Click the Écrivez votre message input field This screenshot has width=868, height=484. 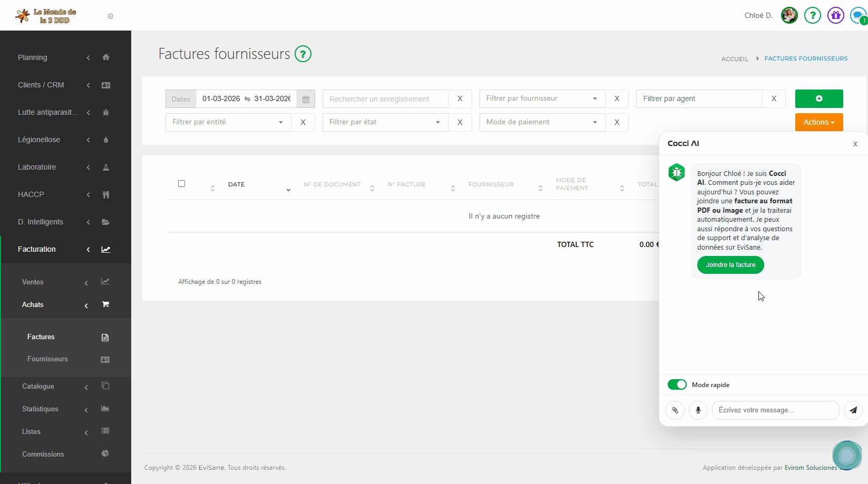pos(775,410)
